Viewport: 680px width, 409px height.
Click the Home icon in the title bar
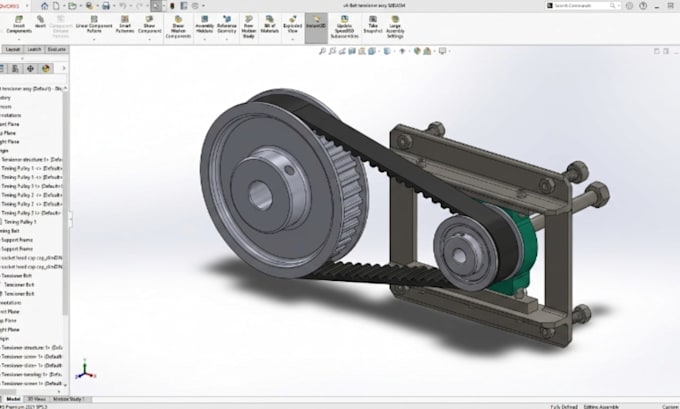pos(45,6)
